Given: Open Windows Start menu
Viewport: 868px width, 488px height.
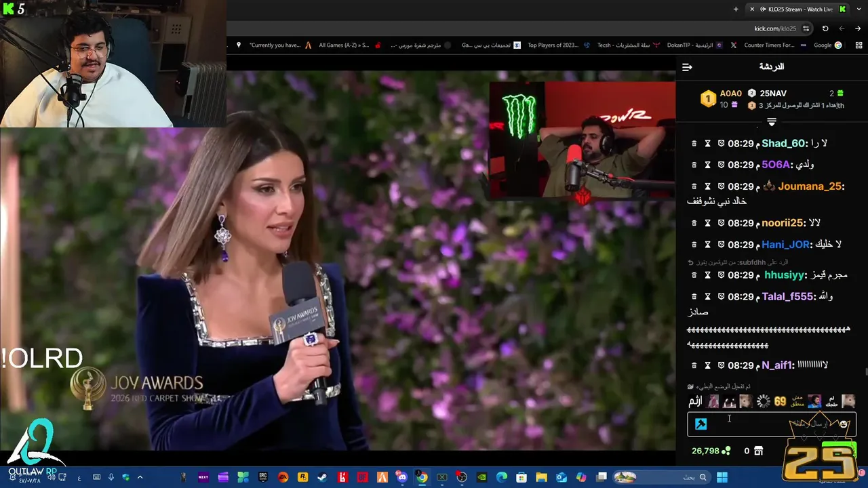Looking at the screenshot, I should click(721, 477).
